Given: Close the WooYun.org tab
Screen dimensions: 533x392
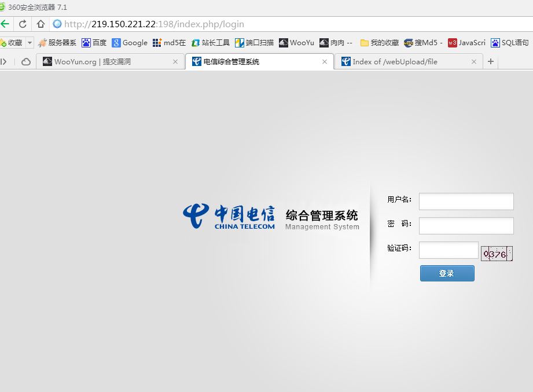Looking at the screenshot, I should coord(175,62).
